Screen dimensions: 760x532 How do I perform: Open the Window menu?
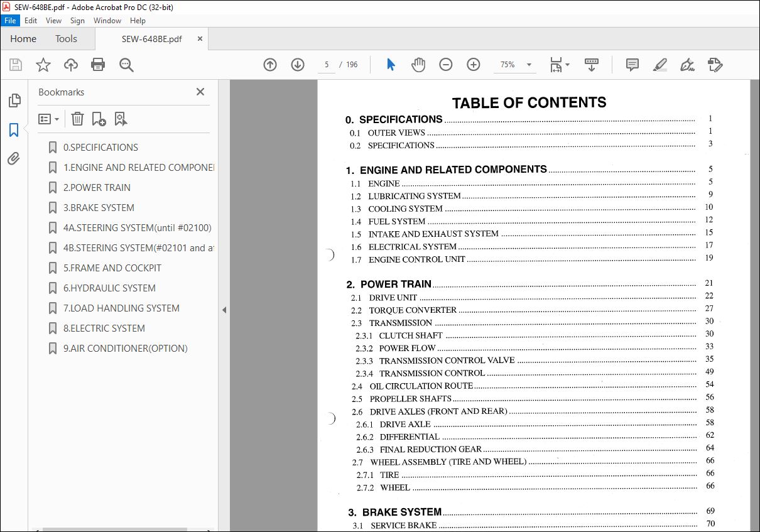coord(107,21)
